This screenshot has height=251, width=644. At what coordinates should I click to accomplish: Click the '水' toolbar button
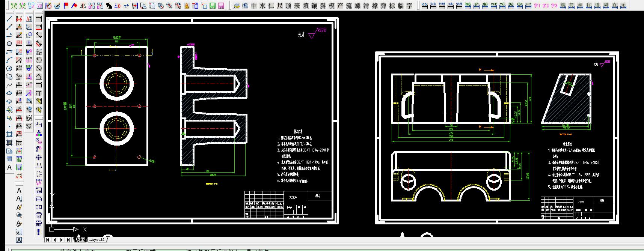[x=262, y=6]
